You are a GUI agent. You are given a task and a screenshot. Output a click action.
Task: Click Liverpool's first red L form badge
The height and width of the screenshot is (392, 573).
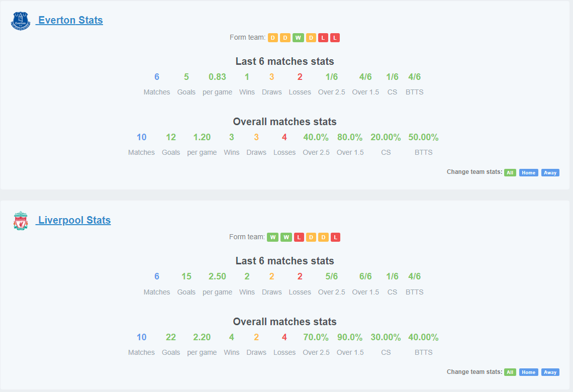(299, 237)
